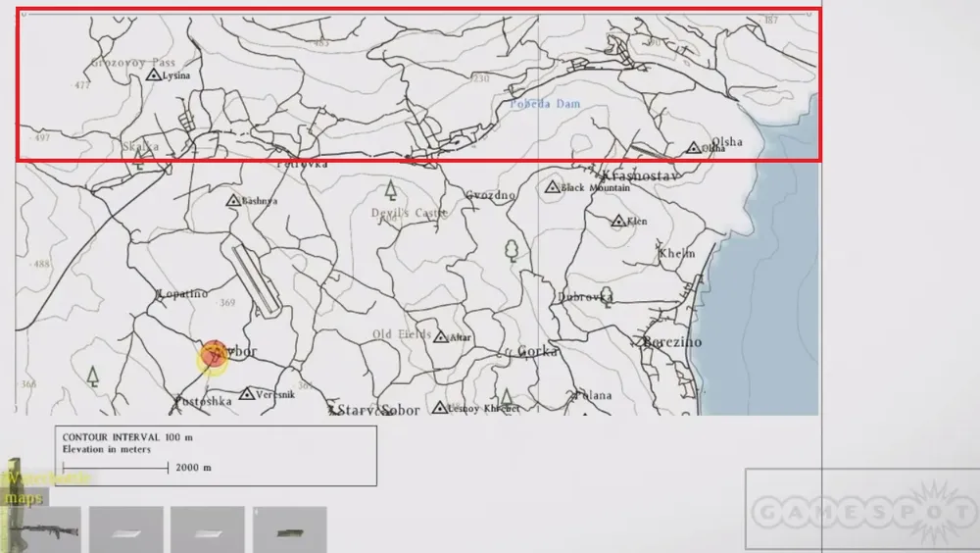This screenshot has width=980, height=553.
Task: Select the Klen hill triangle marker
Action: coord(617,222)
